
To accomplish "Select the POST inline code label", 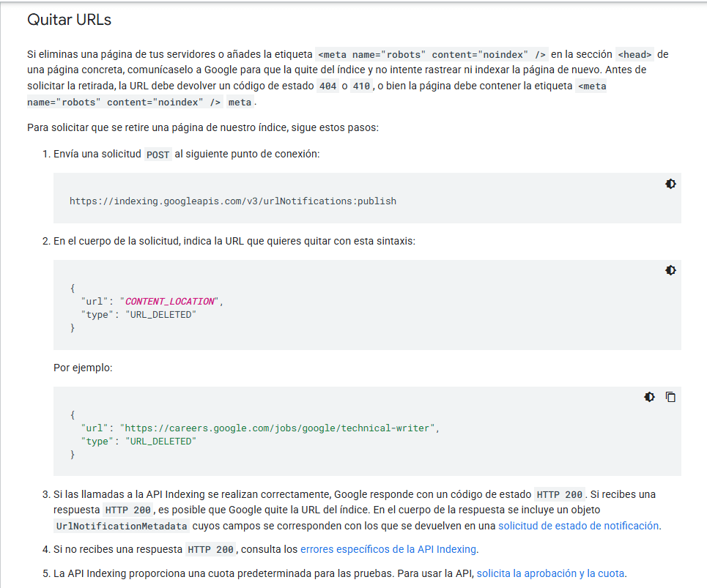I will [x=158, y=155].
